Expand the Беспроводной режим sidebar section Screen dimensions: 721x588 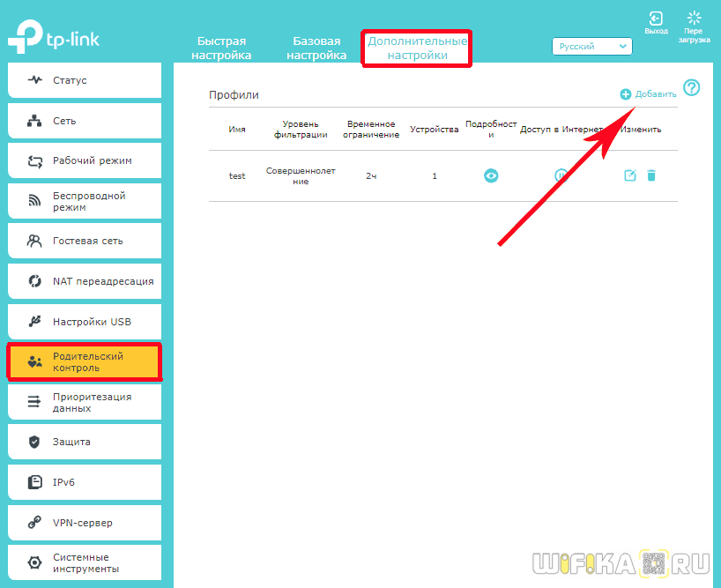click(x=84, y=201)
